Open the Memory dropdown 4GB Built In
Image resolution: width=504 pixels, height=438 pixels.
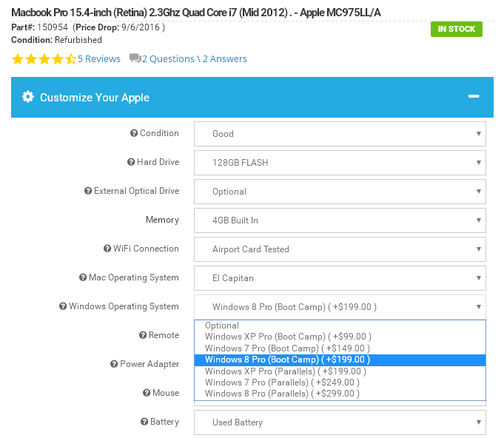340,220
